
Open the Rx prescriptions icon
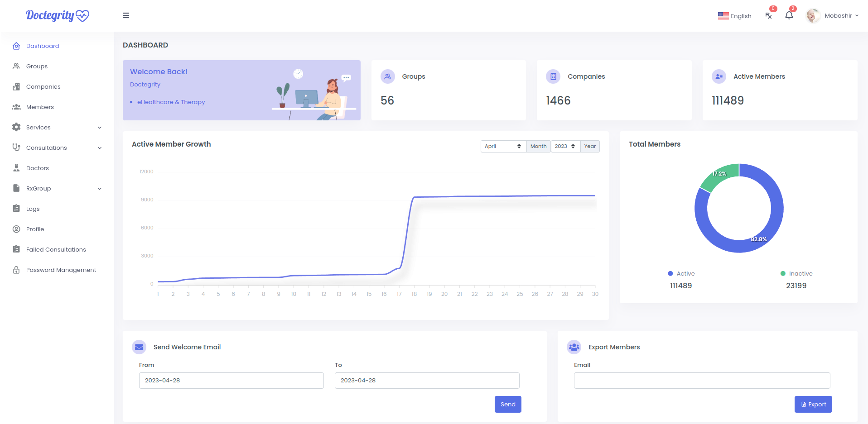(769, 15)
